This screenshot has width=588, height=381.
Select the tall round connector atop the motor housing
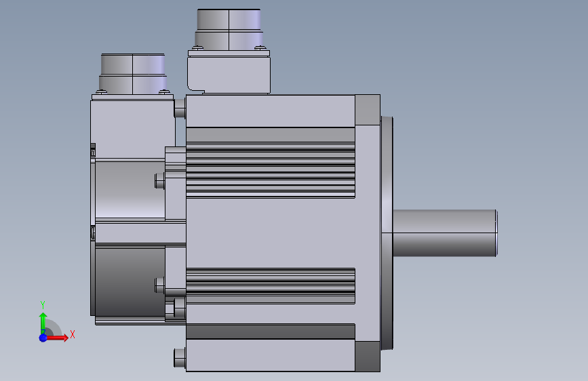pos(229,30)
